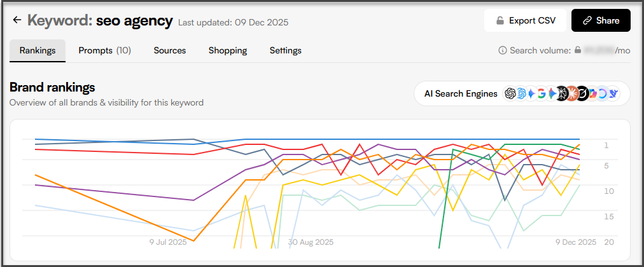Click the lock icon beside search volume value
This screenshot has width=644, height=267.
pos(578,50)
